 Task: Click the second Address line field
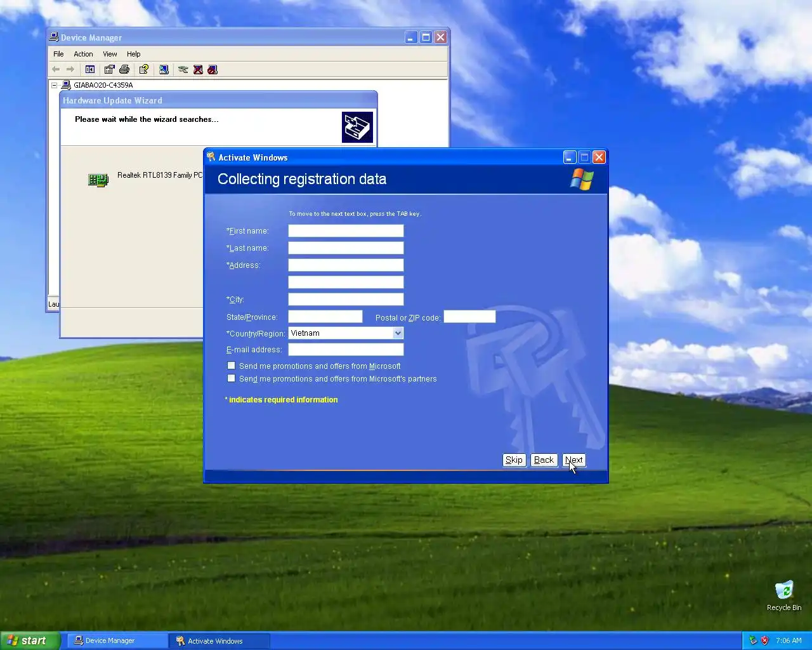346,282
